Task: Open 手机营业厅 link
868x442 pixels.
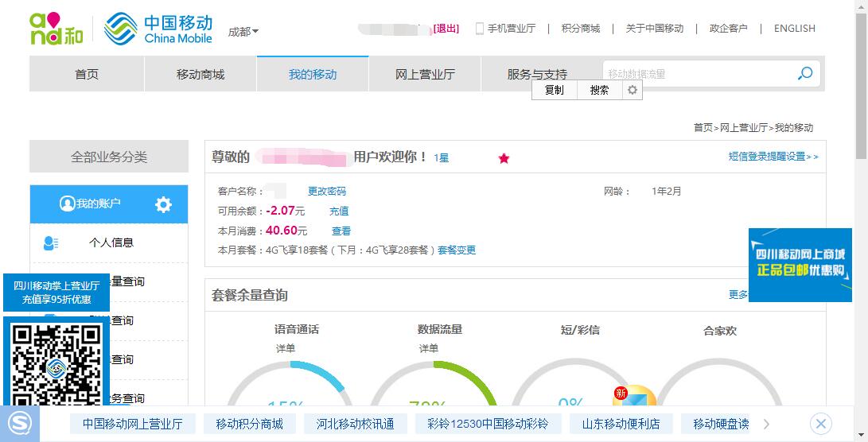Action: tap(512, 28)
